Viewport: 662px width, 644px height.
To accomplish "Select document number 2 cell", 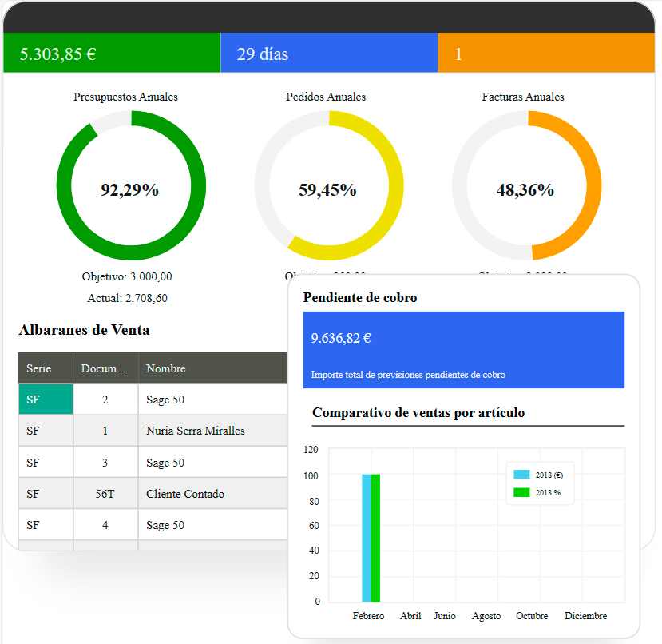I will tap(106, 400).
